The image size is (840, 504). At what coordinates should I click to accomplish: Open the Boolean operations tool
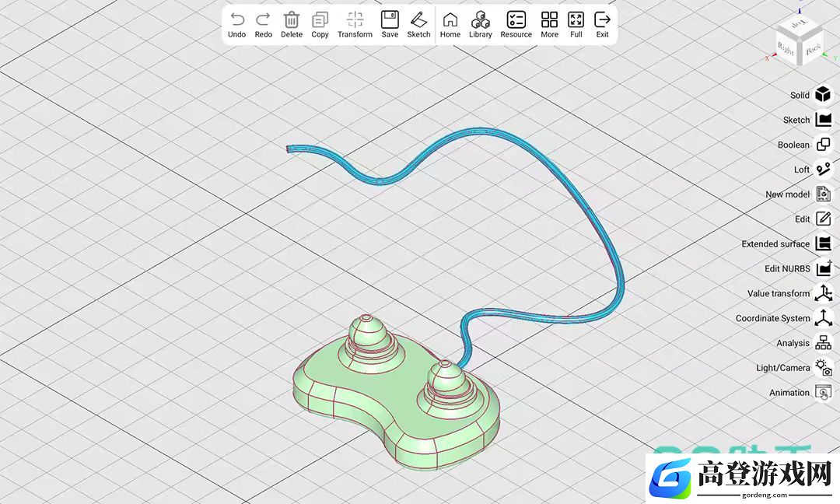click(x=823, y=145)
